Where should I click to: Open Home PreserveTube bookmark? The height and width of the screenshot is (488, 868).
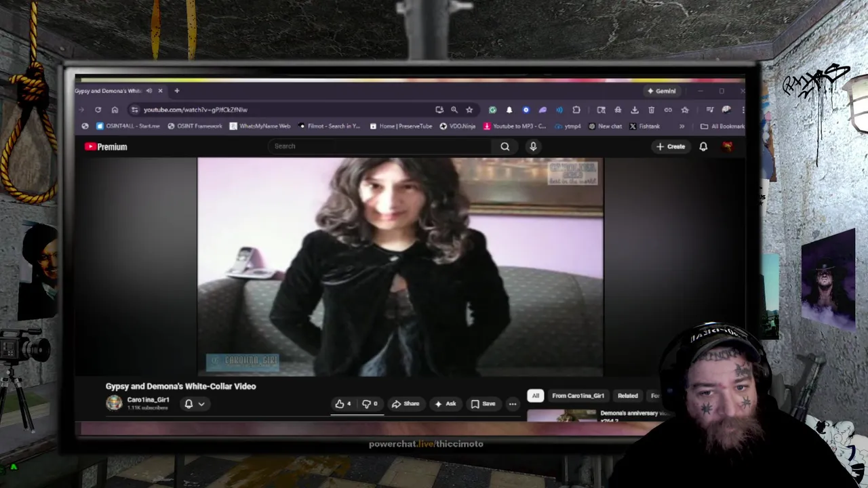click(x=401, y=126)
